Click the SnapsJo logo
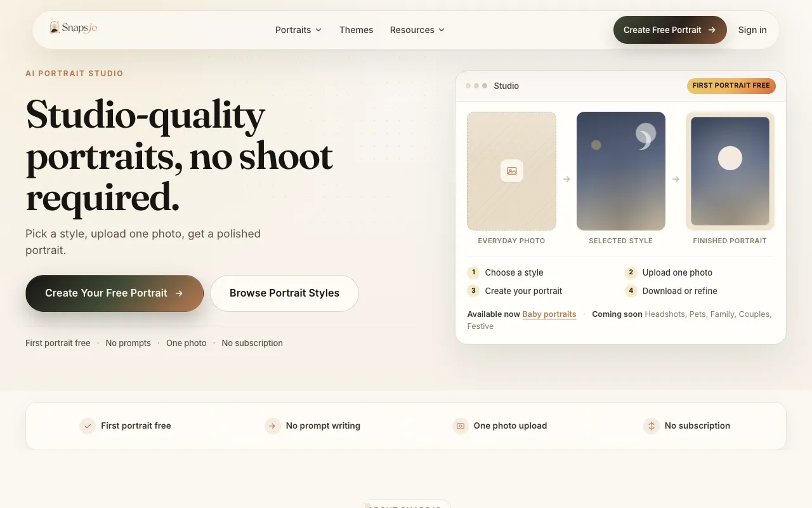The height and width of the screenshot is (508, 812). (74, 28)
